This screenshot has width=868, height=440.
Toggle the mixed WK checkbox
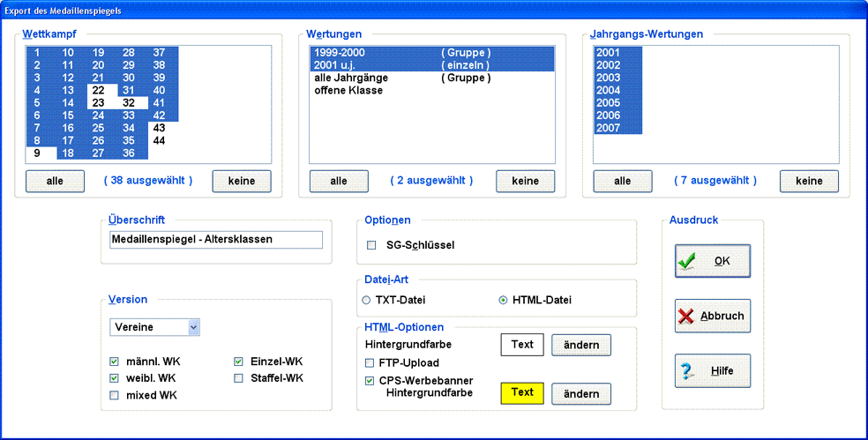pos(115,396)
